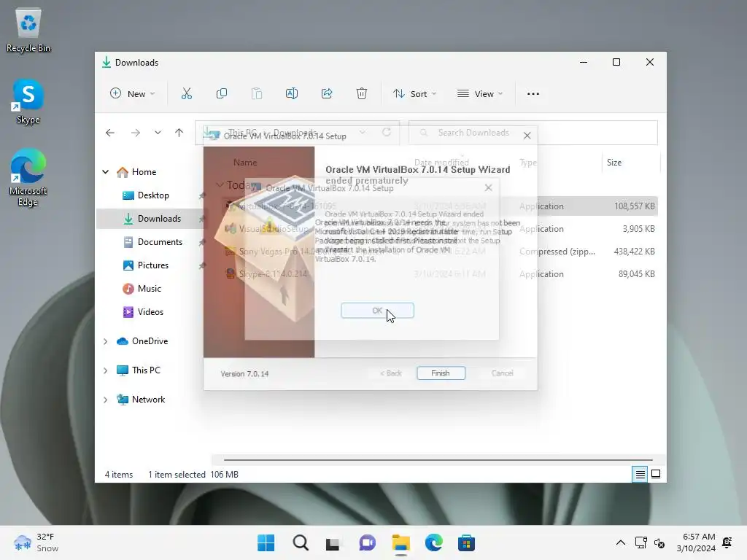
Task: Expand the OneDrive tree node
Action: 106,341
